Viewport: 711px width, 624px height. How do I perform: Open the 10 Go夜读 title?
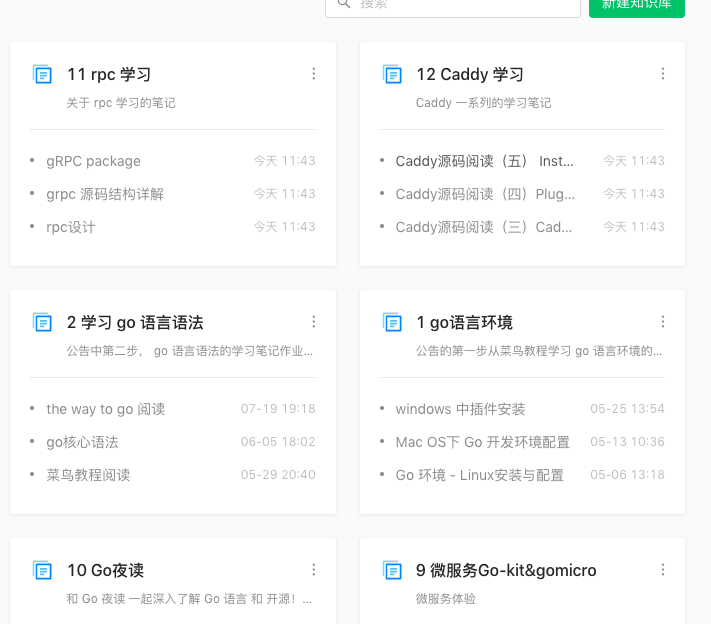tap(105, 570)
